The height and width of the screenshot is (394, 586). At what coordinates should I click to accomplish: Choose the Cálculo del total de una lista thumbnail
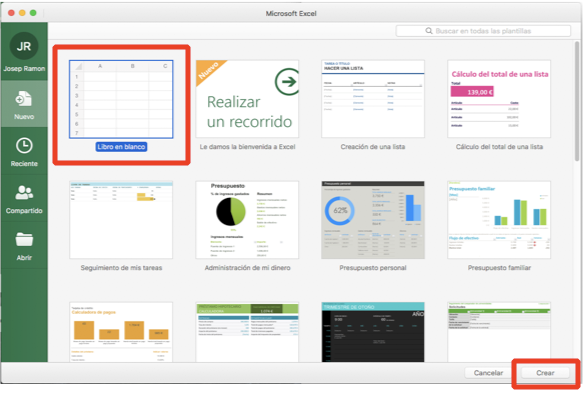click(499, 99)
